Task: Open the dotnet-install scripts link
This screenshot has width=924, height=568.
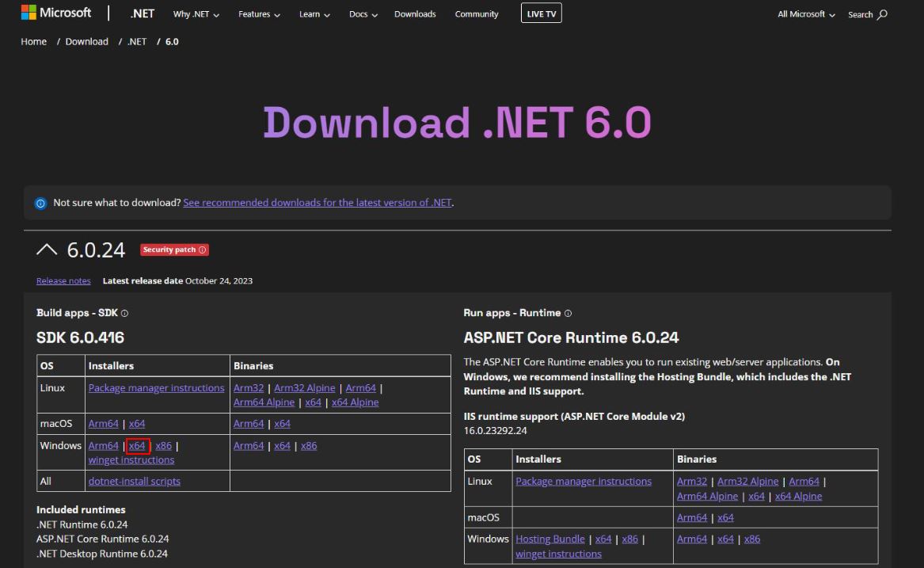Action: (134, 481)
